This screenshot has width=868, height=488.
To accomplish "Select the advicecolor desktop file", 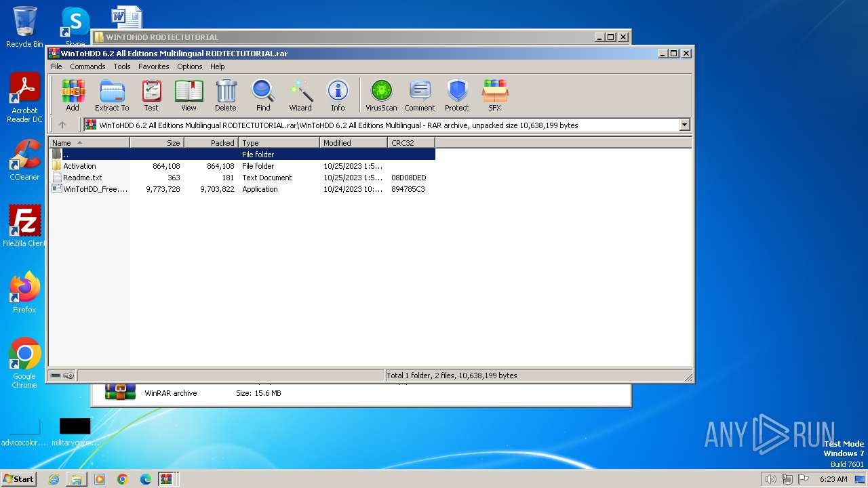I will pos(24,432).
